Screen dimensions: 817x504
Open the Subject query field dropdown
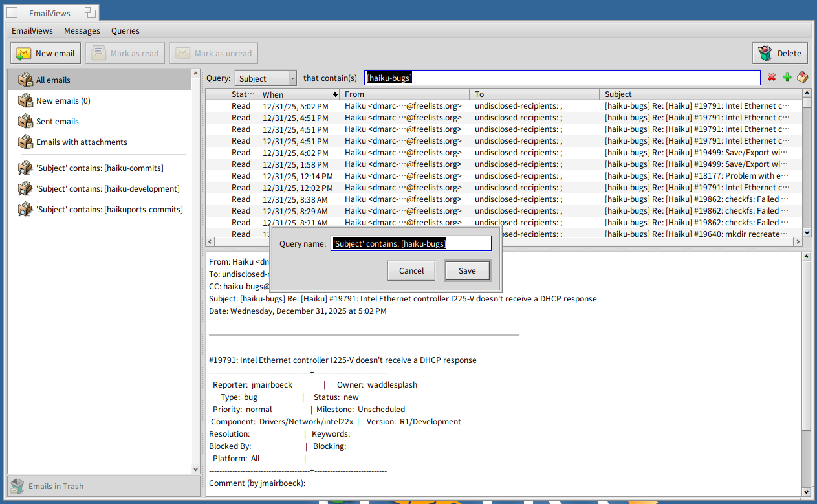265,78
